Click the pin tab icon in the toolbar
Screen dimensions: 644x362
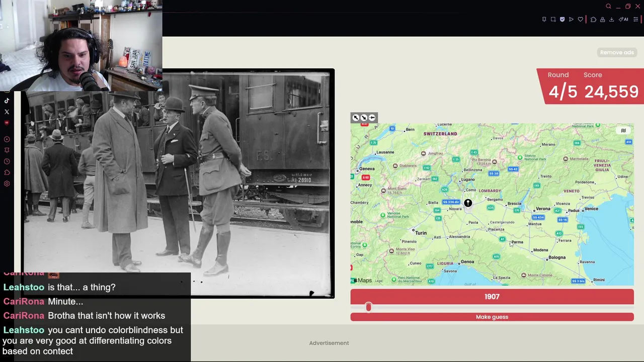pyautogui.click(x=544, y=20)
